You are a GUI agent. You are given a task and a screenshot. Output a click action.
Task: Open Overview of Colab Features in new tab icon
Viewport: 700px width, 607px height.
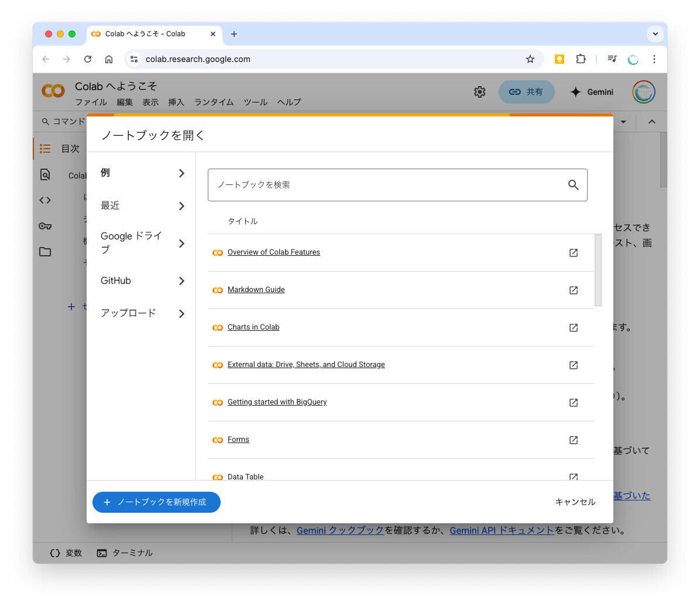point(573,253)
